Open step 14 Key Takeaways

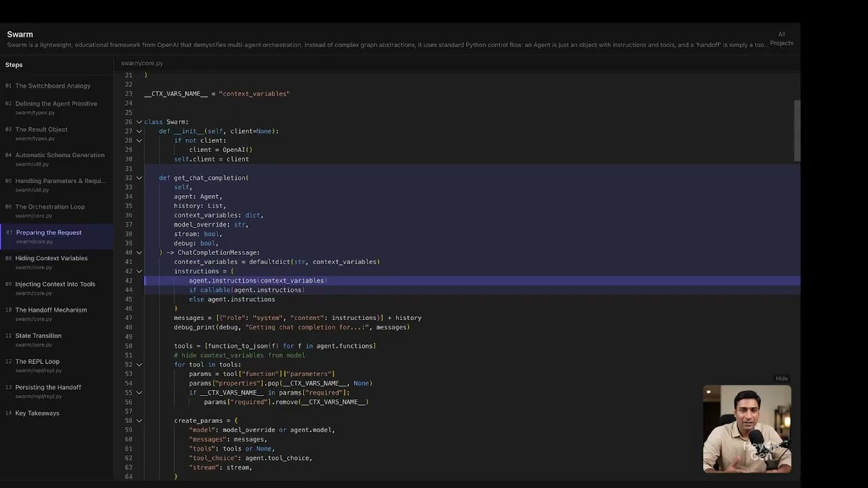point(56,413)
